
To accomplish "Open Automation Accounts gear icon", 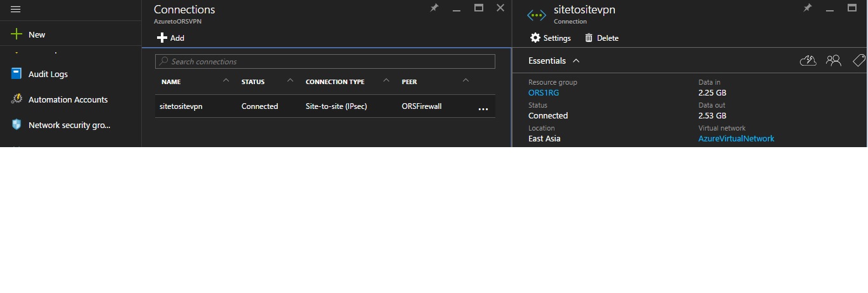I will (17, 99).
